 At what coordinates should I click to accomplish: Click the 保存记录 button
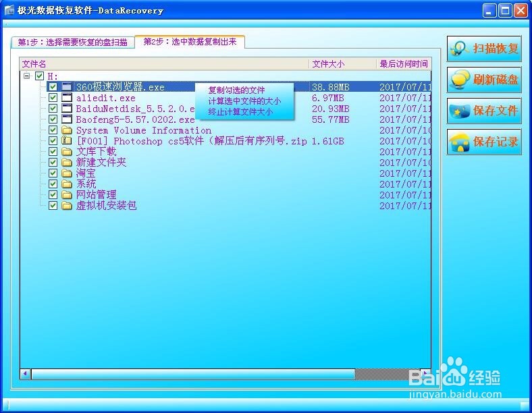click(x=484, y=142)
